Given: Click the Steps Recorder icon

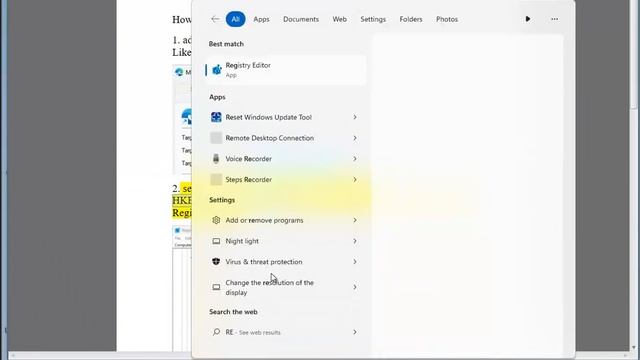Looking at the screenshot, I should [216, 180].
